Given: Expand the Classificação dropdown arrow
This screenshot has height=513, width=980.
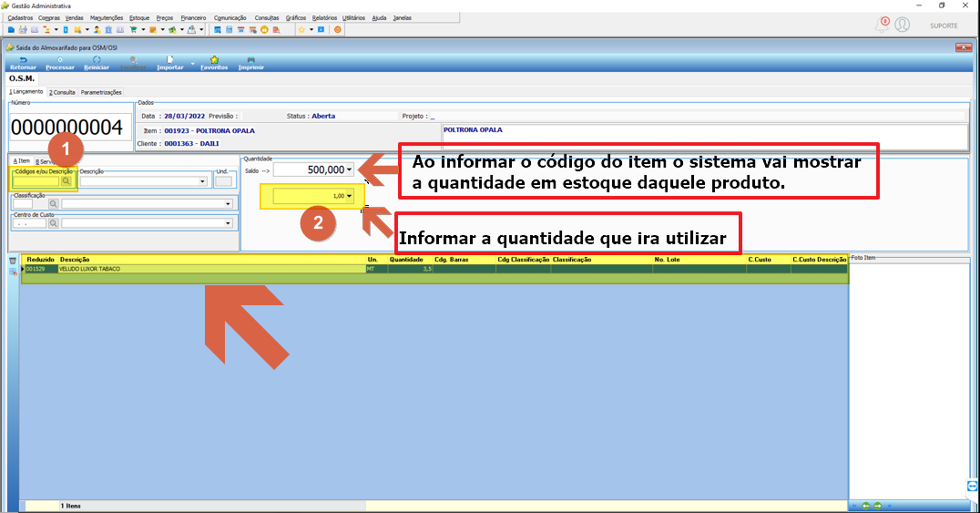Looking at the screenshot, I should (x=228, y=204).
